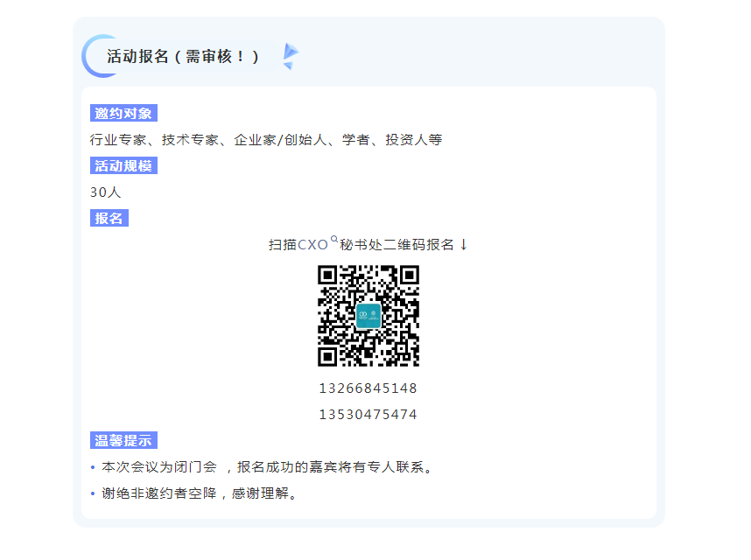Screen dimensions: 751x560
Task: Click the note 谢绝非邀约者空降，感谢理解
Action: click(x=200, y=493)
